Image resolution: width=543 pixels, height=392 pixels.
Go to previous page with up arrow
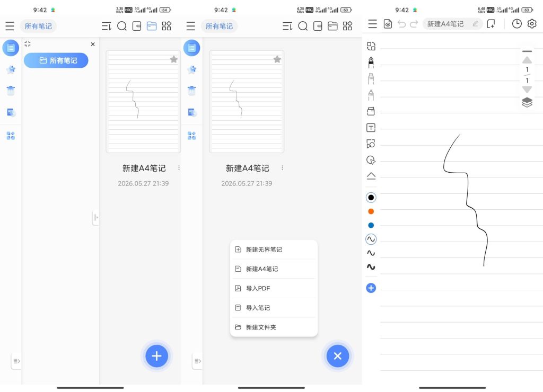tap(527, 60)
